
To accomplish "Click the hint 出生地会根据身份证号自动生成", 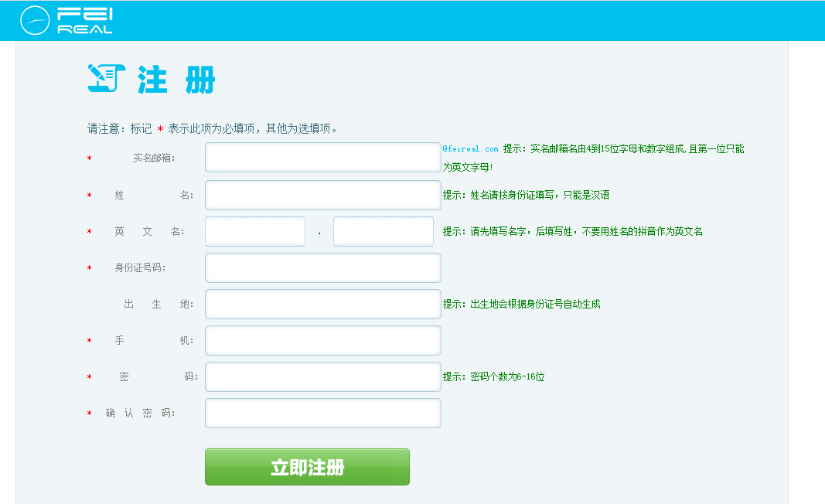I will 521,304.
